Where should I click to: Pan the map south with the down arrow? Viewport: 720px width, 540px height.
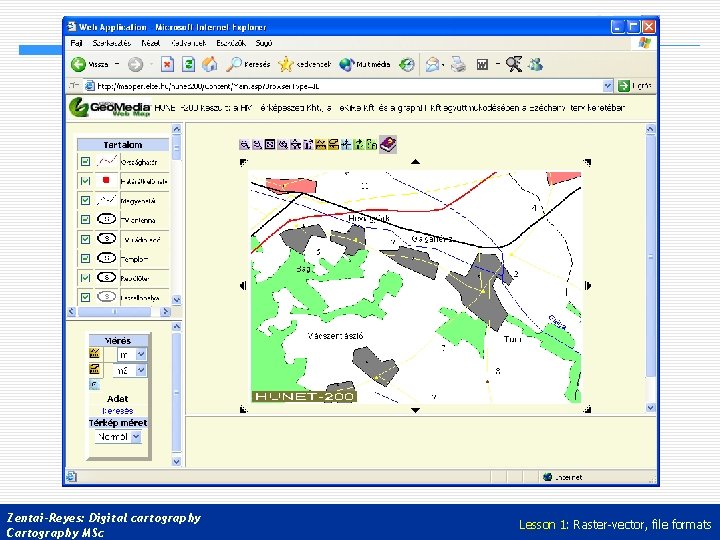[415, 410]
